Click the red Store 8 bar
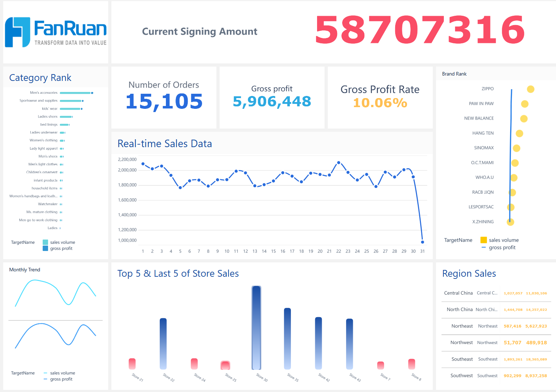This screenshot has width=556, height=392. click(412, 364)
